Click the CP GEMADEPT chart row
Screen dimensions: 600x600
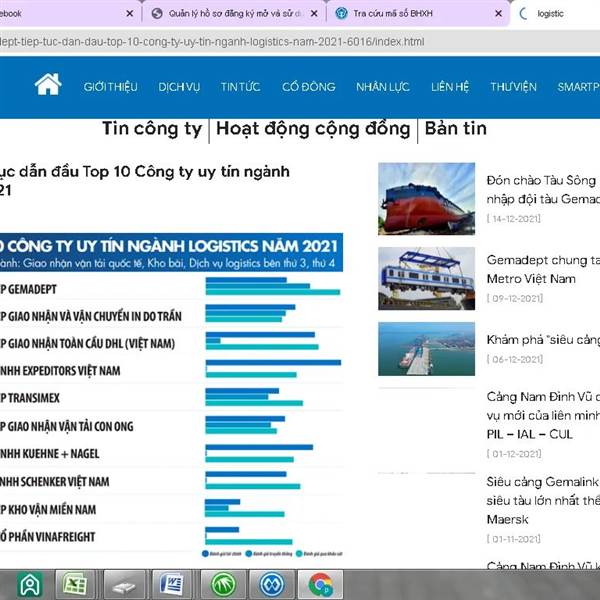pos(171,287)
